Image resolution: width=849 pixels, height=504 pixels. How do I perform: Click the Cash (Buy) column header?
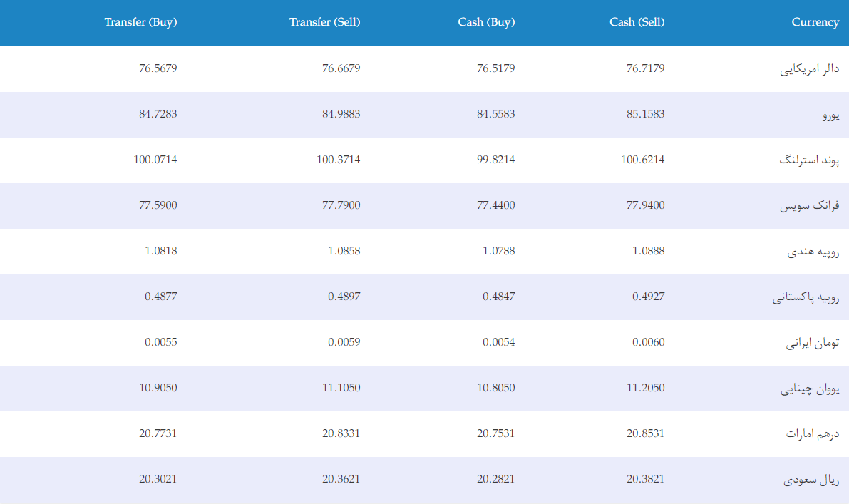pos(486,22)
